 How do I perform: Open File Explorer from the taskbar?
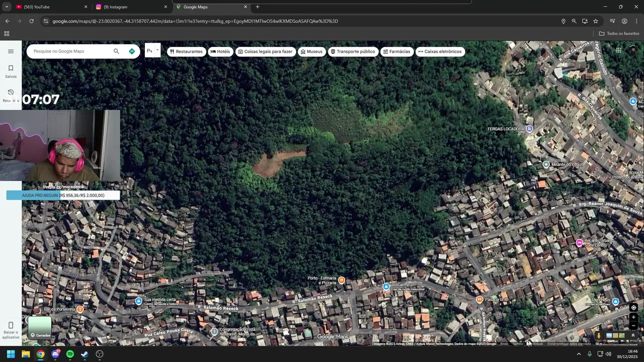[x=26, y=354]
